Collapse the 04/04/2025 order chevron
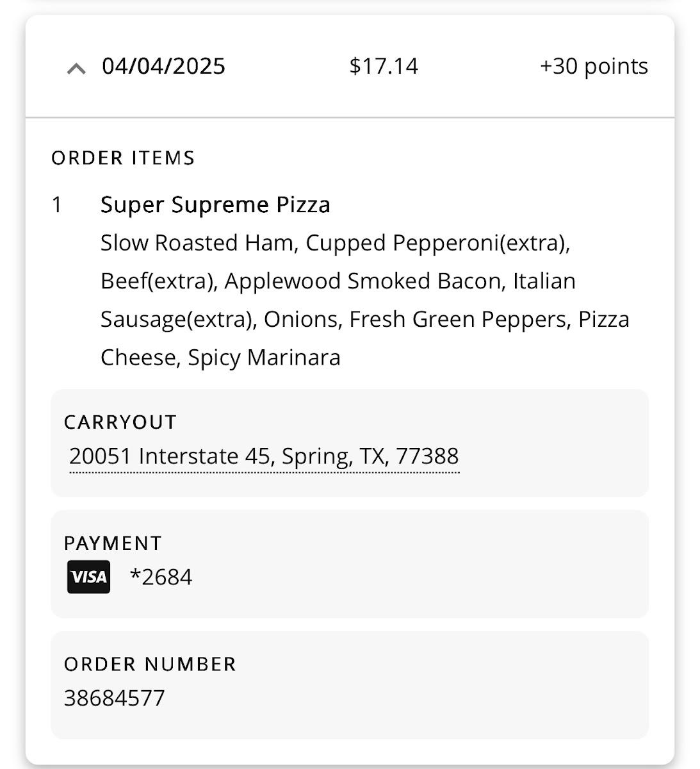Image resolution: width=700 pixels, height=769 pixels. tap(76, 68)
